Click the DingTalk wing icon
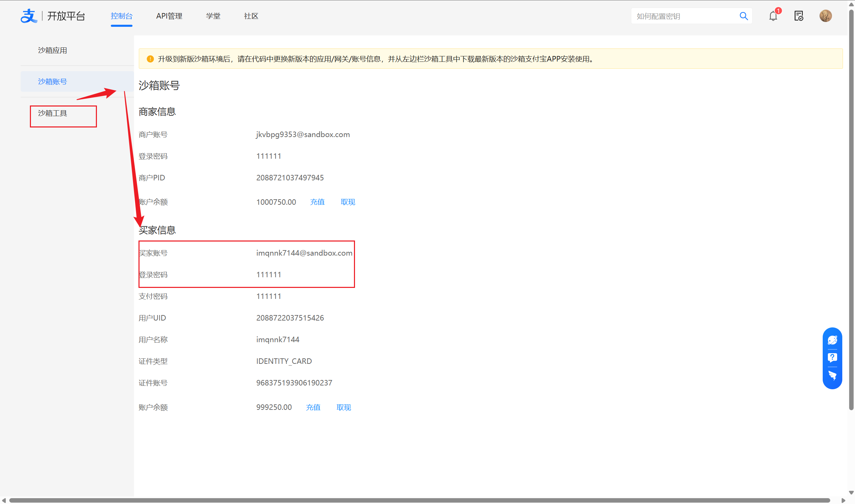 832,375
